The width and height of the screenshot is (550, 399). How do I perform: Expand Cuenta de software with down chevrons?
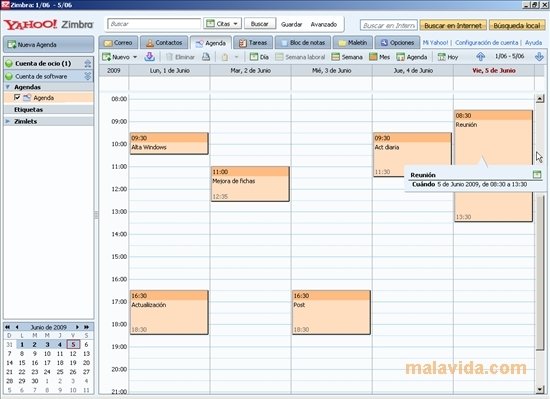88,76
